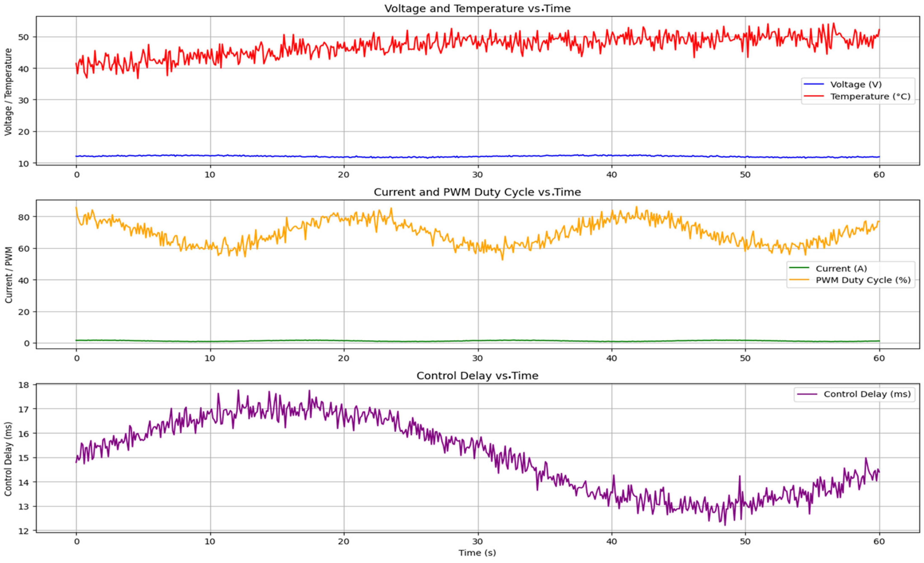The height and width of the screenshot is (563, 924).
Task: Click the 'Current and PWM Duty Cycle vs.Time' title
Action: (477, 192)
